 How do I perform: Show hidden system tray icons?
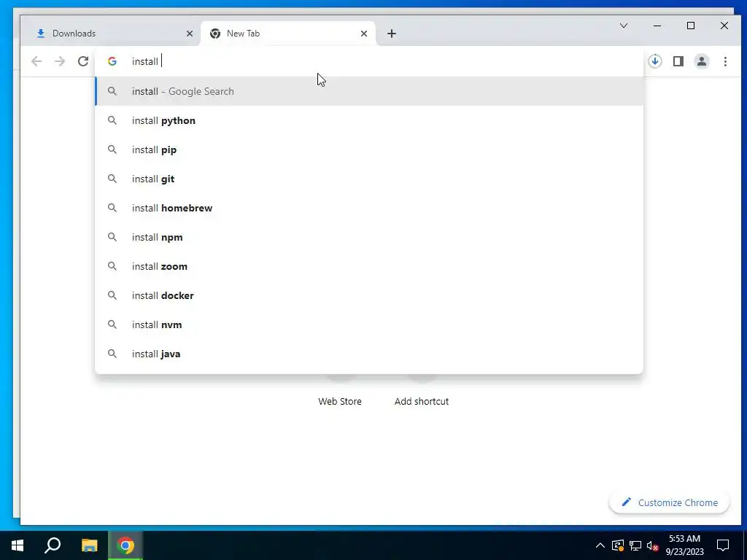pos(600,545)
